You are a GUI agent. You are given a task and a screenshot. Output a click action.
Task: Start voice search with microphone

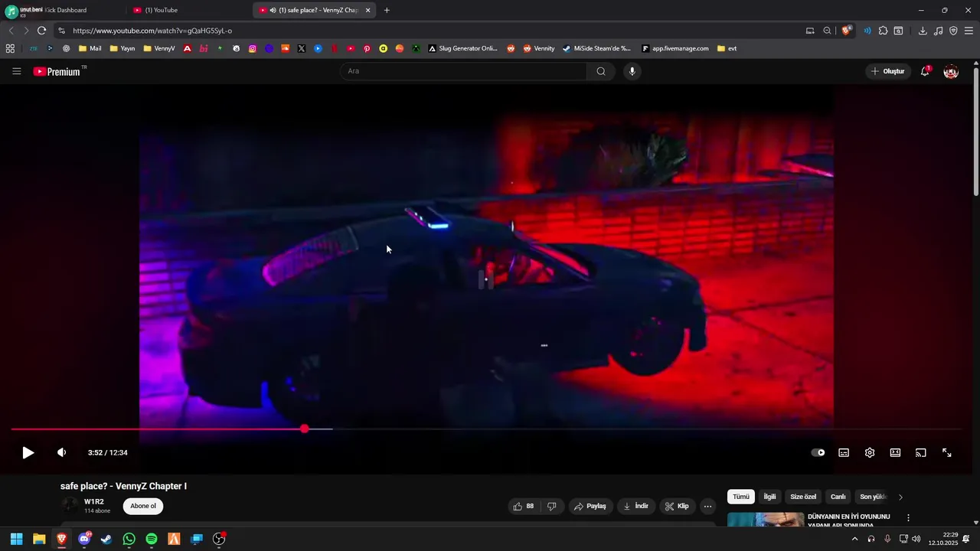(x=632, y=71)
